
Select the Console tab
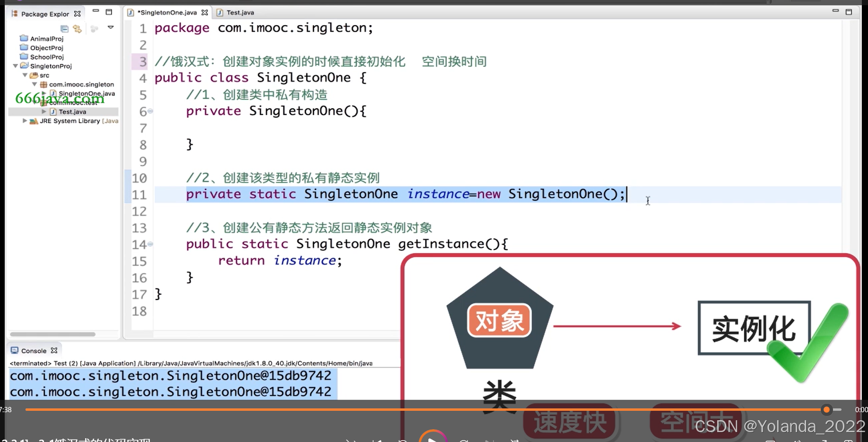click(x=34, y=351)
